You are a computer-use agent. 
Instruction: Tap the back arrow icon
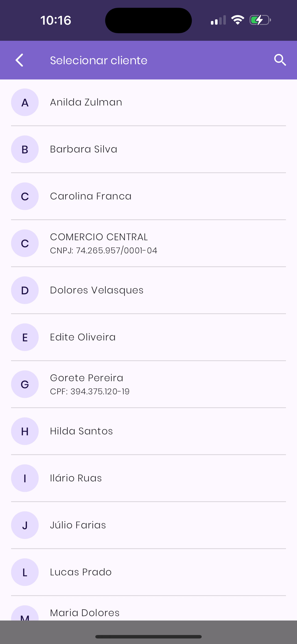tap(20, 60)
